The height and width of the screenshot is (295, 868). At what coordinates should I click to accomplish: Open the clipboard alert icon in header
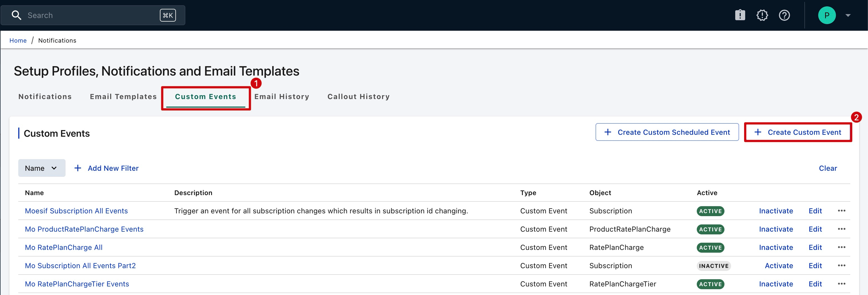740,15
